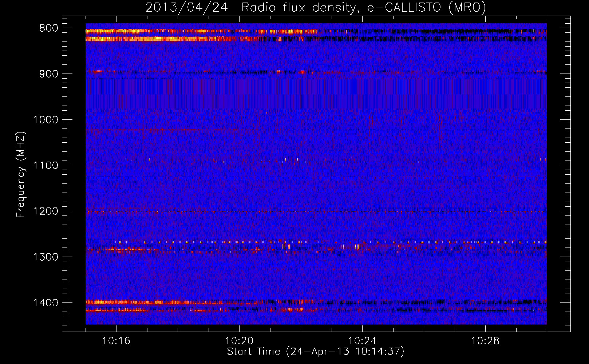Select the 1000 frequency tick label
Image resolution: width=589 pixels, height=364 pixels.
pyautogui.click(x=46, y=120)
